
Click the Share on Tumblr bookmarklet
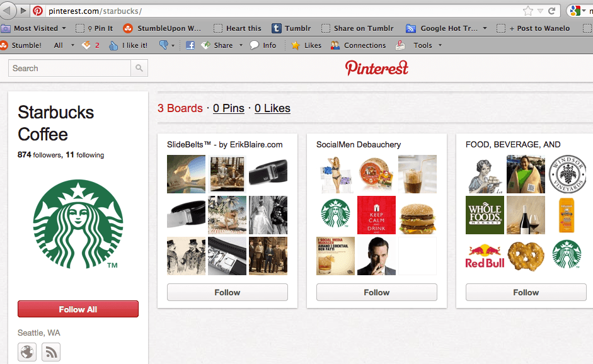358,28
